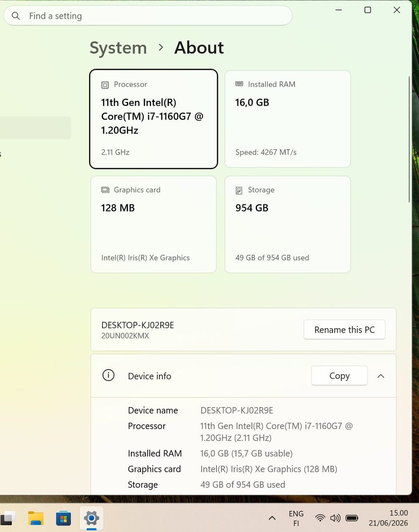Image resolution: width=419 pixels, height=532 pixels.
Task: Click Rename this PC button
Action: [344, 329]
